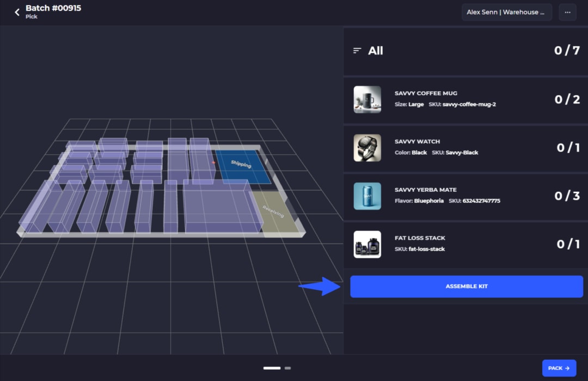Select the first active page indicator
Viewport: 588px width, 381px height.
tap(272, 368)
